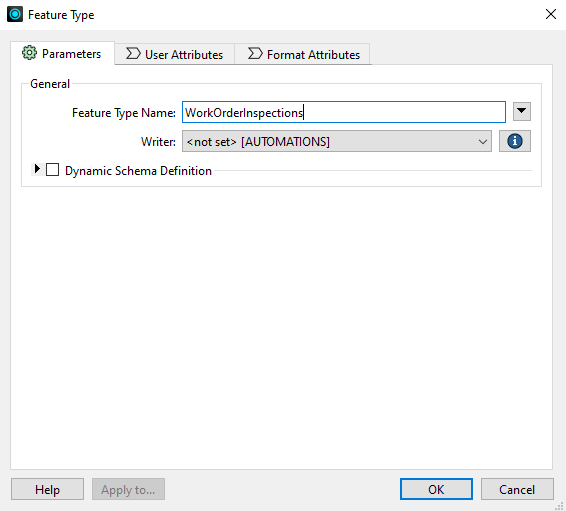The height and width of the screenshot is (511, 566).
Task: Switch to the User Attributes tab
Action: coord(175,54)
